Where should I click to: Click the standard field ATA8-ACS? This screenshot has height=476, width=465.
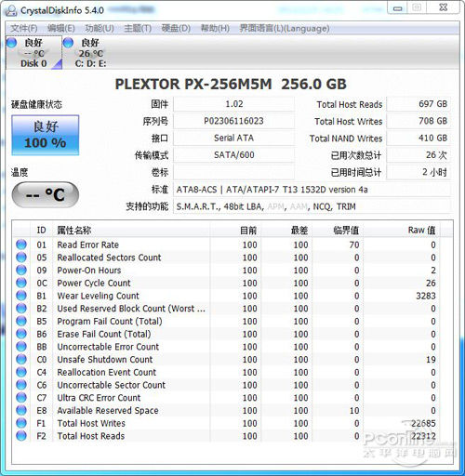[x=312, y=190]
